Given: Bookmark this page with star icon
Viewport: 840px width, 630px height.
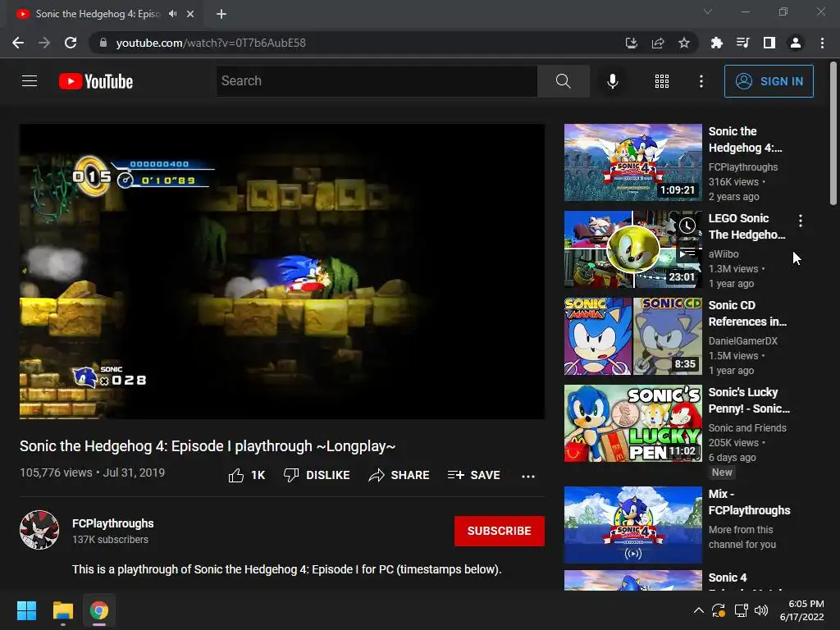Looking at the screenshot, I should pyautogui.click(x=683, y=43).
